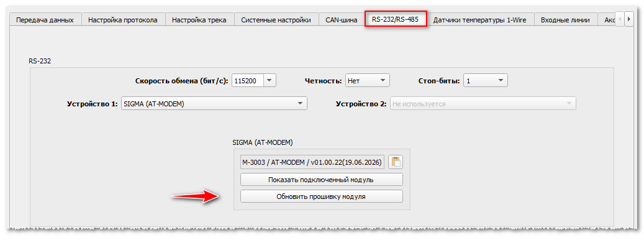Open the Системные настройки tab
This screenshot has width=644, height=240.
tap(276, 20)
